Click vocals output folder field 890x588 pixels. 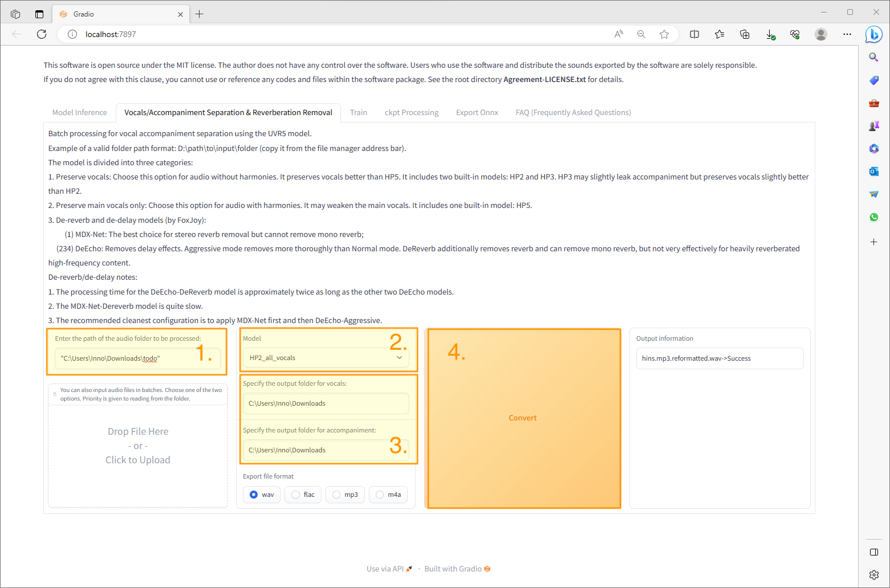(326, 403)
